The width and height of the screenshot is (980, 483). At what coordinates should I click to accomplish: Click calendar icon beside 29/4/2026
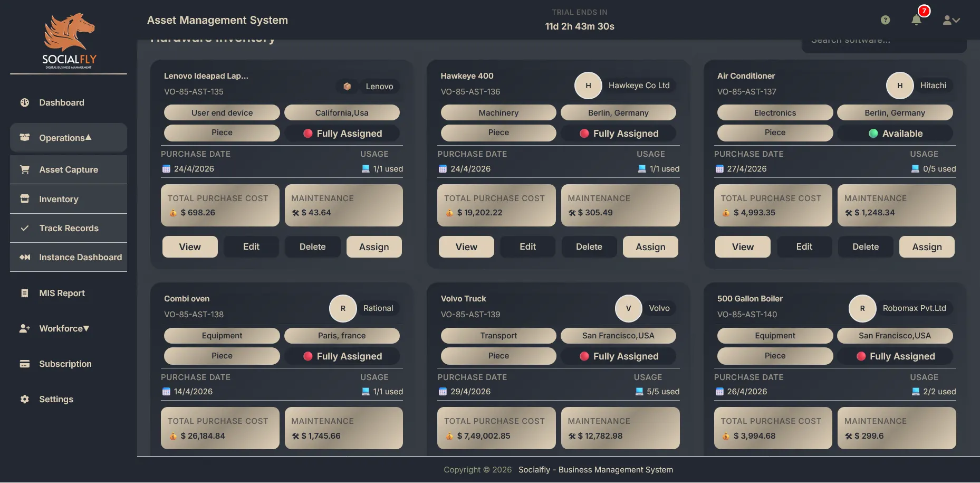[443, 392]
